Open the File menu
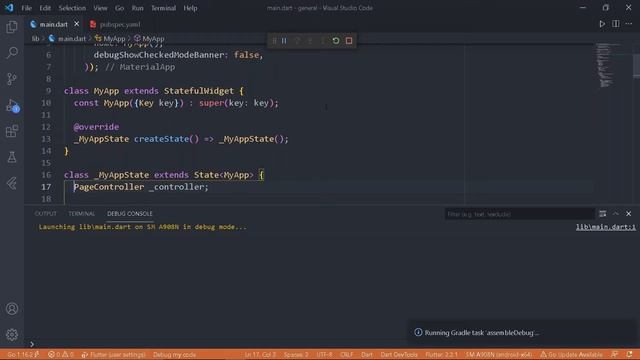 [27, 8]
